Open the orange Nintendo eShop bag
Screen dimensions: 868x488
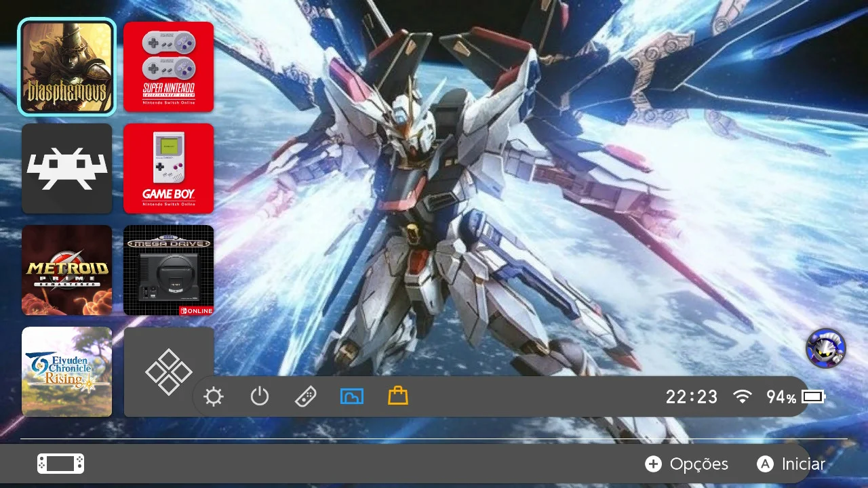point(398,396)
